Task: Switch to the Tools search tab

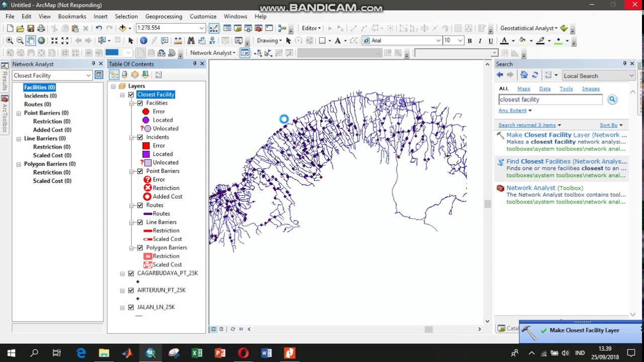Action: [x=566, y=89]
